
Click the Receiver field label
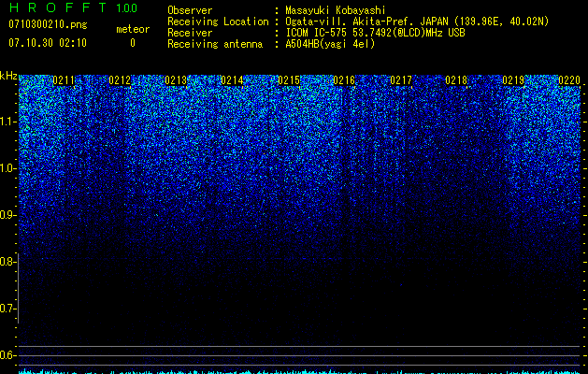click(190, 33)
